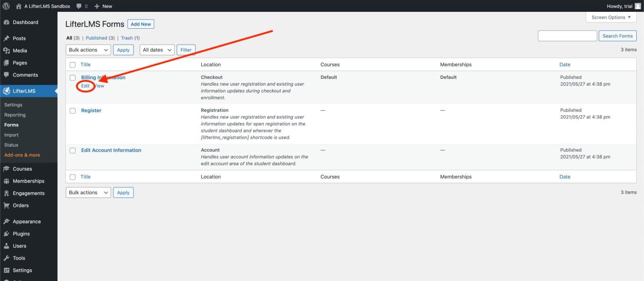Click the Courses graduation cap icon
Screen dimensions: 644x281
pos(6,169)
